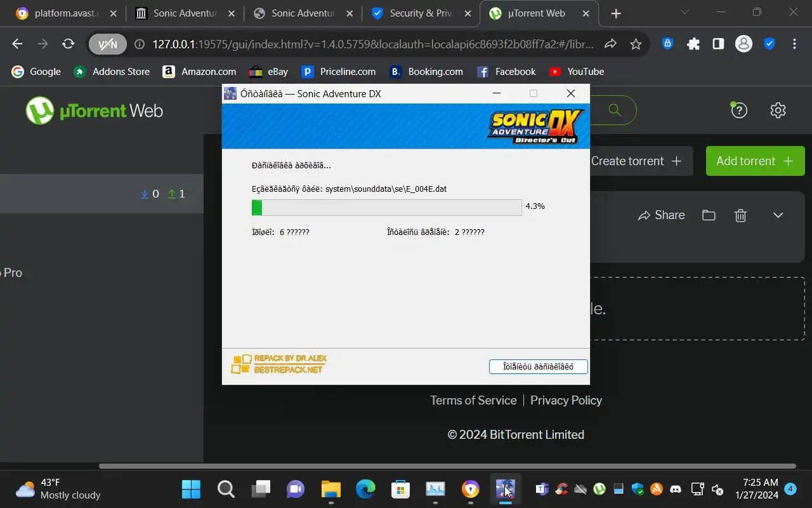The width and height of the screenshot is (812, 508).
Task: Click the volume muted tray icon
Action: pyautogui.click(x=717, y=489)
